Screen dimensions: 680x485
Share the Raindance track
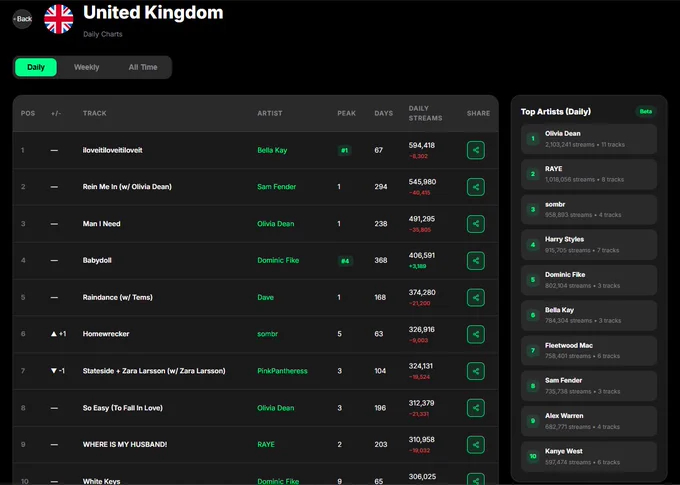point(476,298)
